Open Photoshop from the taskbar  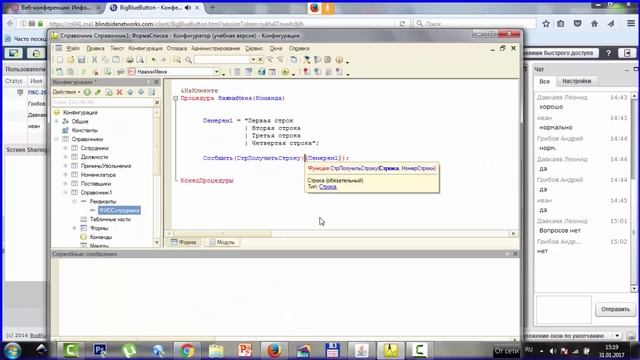pos(100,350)
